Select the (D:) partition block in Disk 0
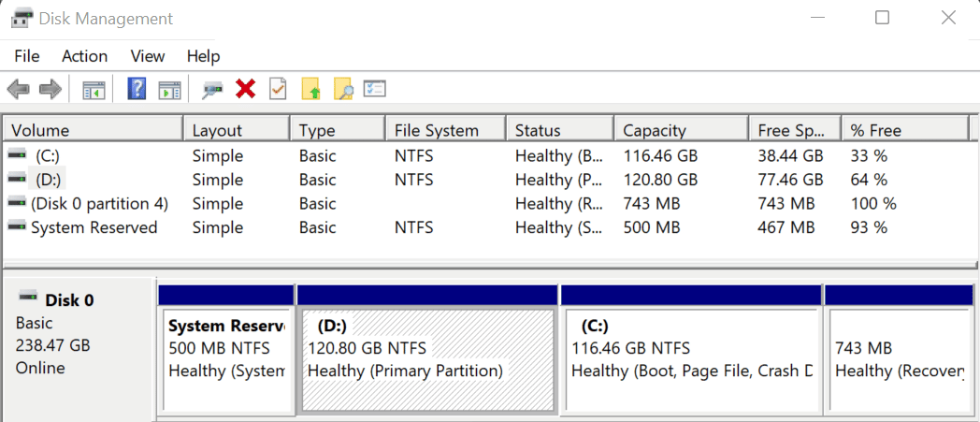Image resolution: width=980 pixels, height=422 pixels. point(426,351)
